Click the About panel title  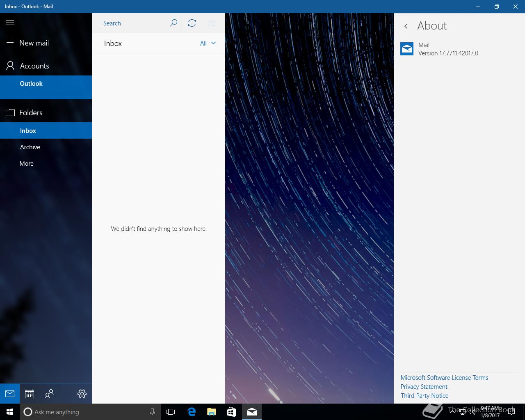432,26
